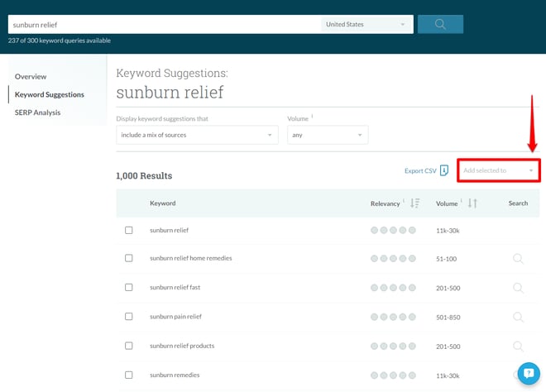Image resolution: width=546 pixels, height=392 pixels.
Task: Open the United States country dropdown
Action: [366, 24]
